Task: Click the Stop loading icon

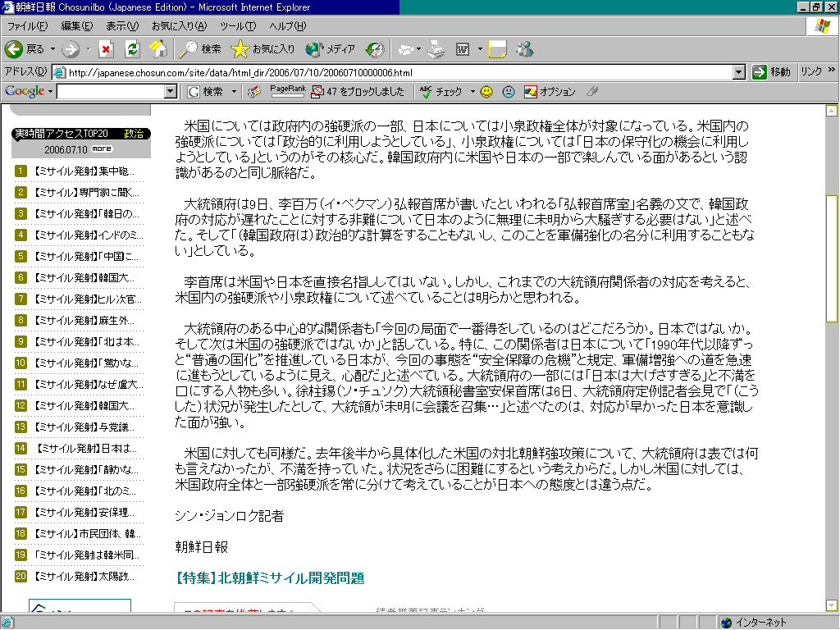Action: click(x=107, y=49)
